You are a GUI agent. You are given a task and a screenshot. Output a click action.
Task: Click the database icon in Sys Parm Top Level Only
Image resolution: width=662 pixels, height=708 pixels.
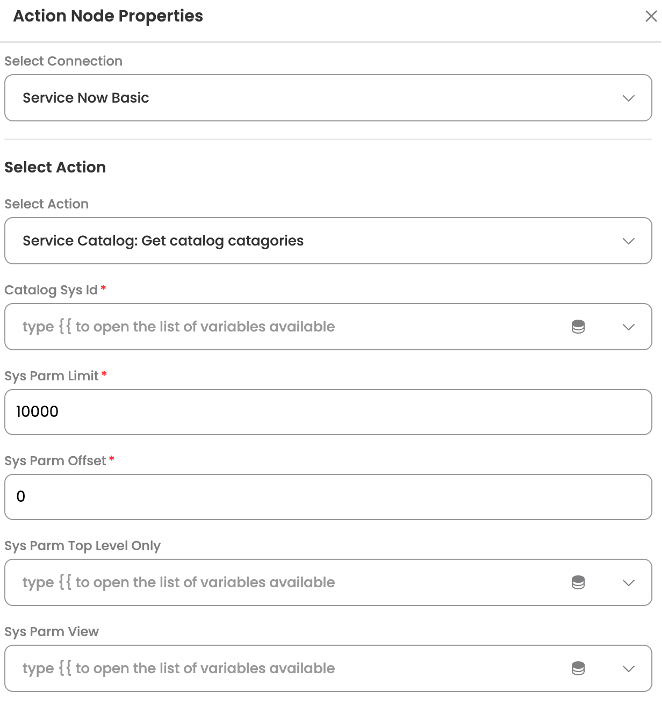point(578,583)
